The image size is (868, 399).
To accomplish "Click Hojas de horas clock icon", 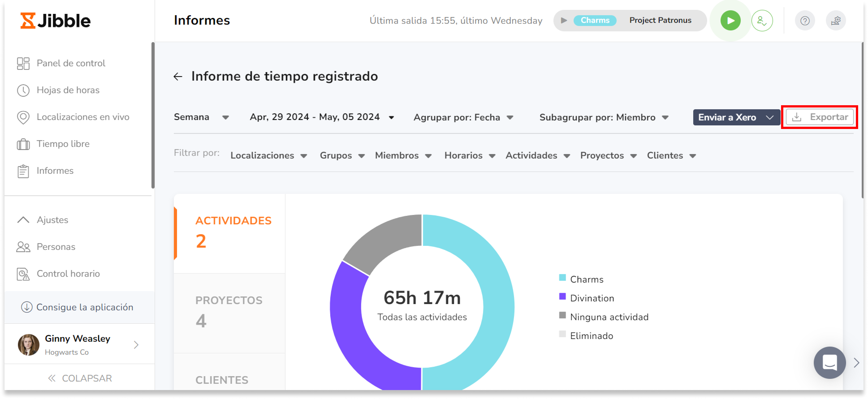I will (23, 90).
